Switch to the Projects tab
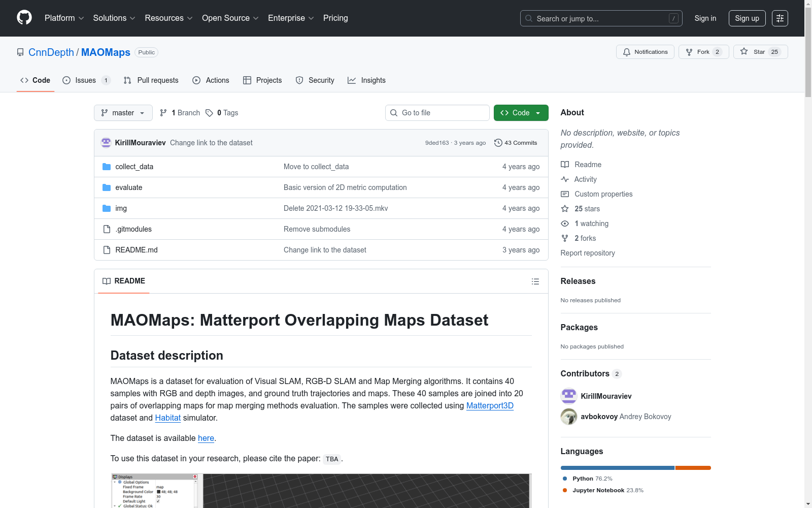812x508 pixels. [262, 80]
